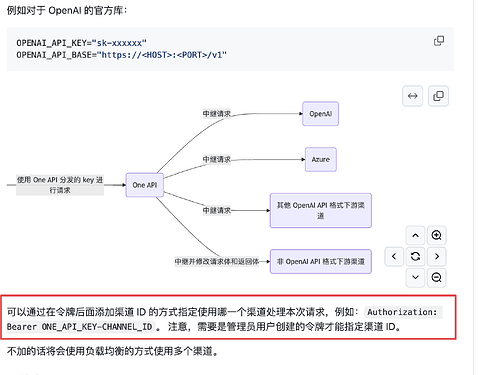
Task: Pan the diagram up
Action: click(x=415, y=235)
